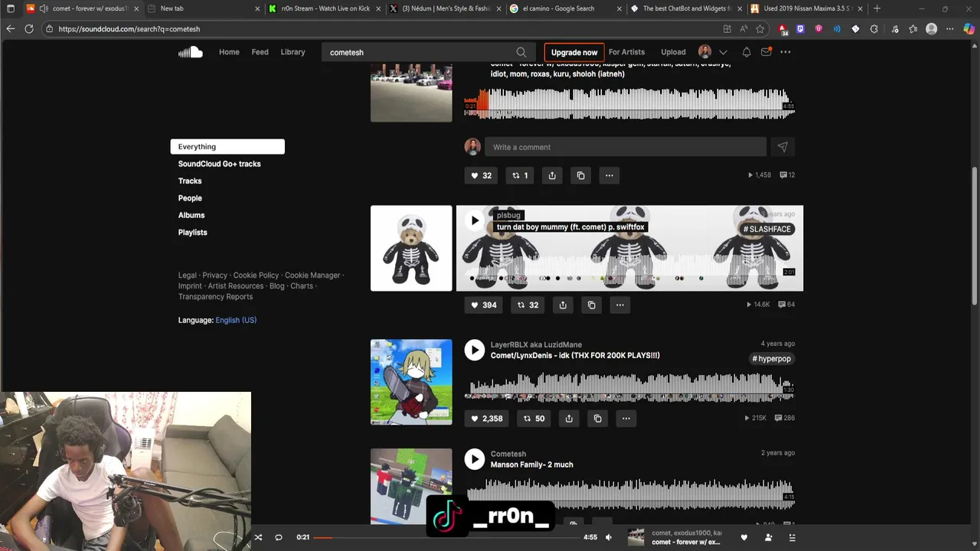Viewport: 980px width, 551px height.
Task: Send comment with paper-plane icon
Action: 782,147
